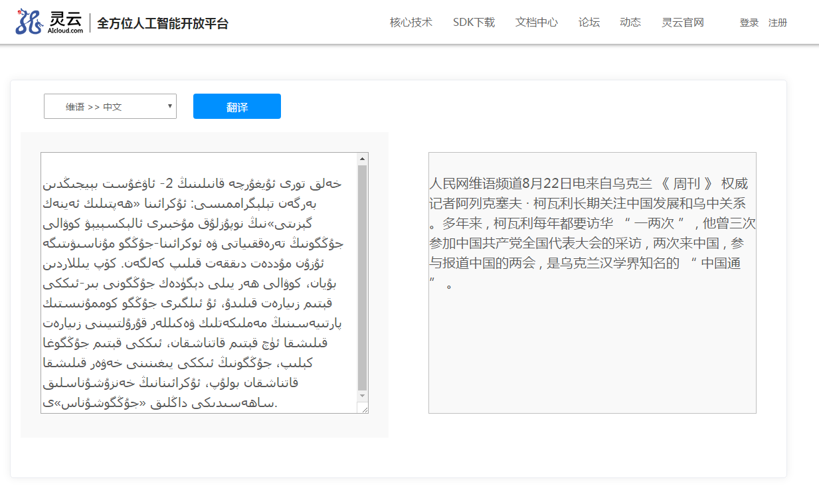Screen dimensions: 819x504
Task: Click the source textarea resize handle
Action: 364,409
